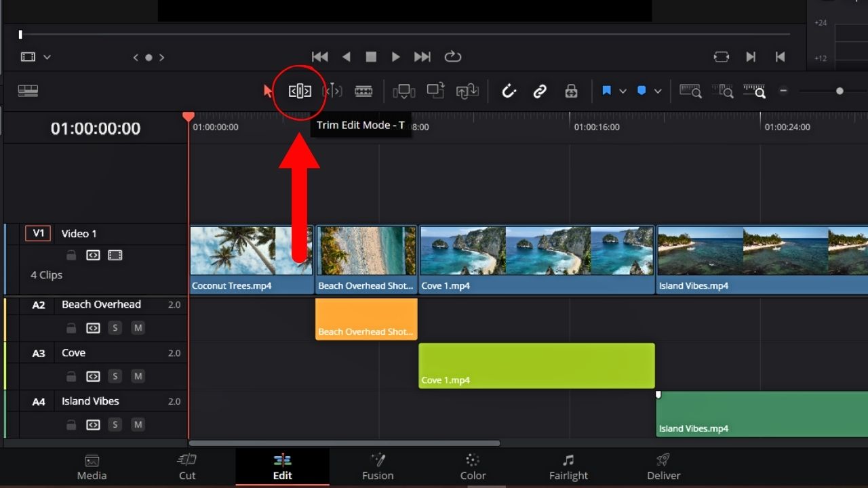The height and width of the screenshot is (488, 868).
Task: Switch to the Color page
Action: click(473, 468)
